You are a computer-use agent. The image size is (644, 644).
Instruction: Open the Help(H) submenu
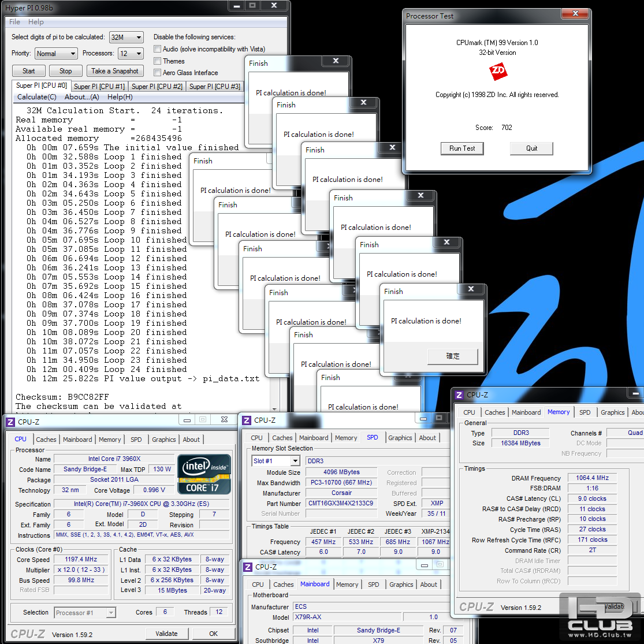[120, 97]
